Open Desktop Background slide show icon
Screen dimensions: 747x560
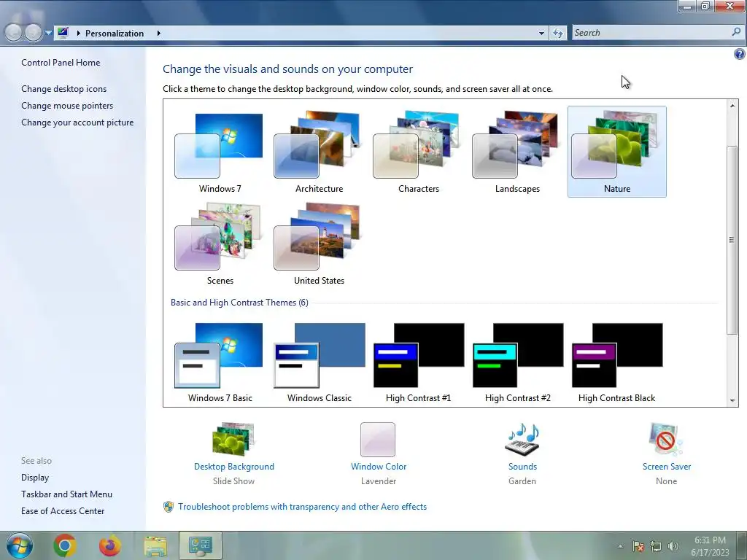[x=234, y=439]
